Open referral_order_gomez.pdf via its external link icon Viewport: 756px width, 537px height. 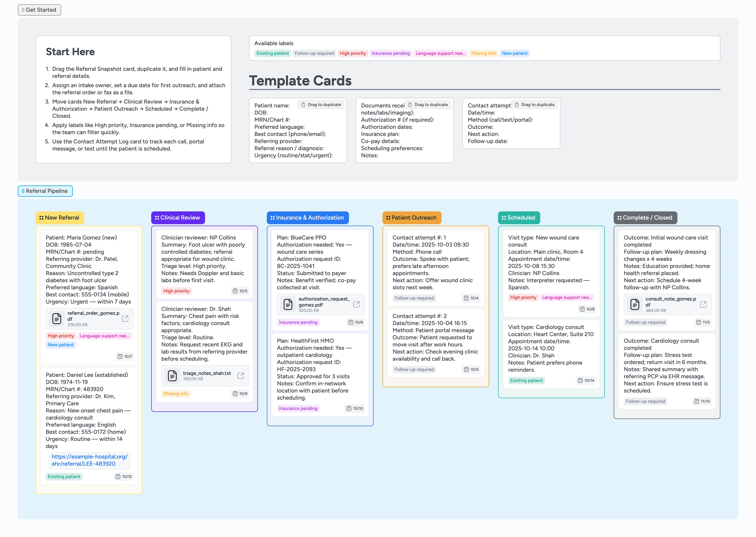[x=125, y=318]
